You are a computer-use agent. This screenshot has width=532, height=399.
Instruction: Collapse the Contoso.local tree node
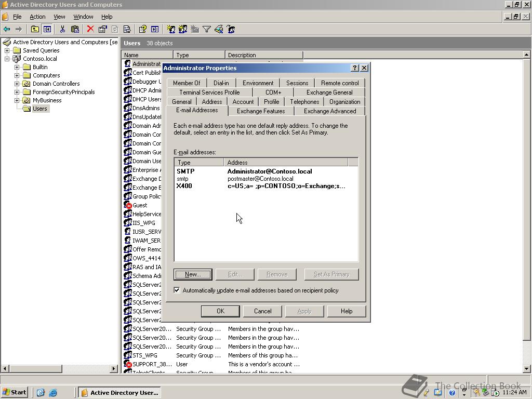(7, 59)
